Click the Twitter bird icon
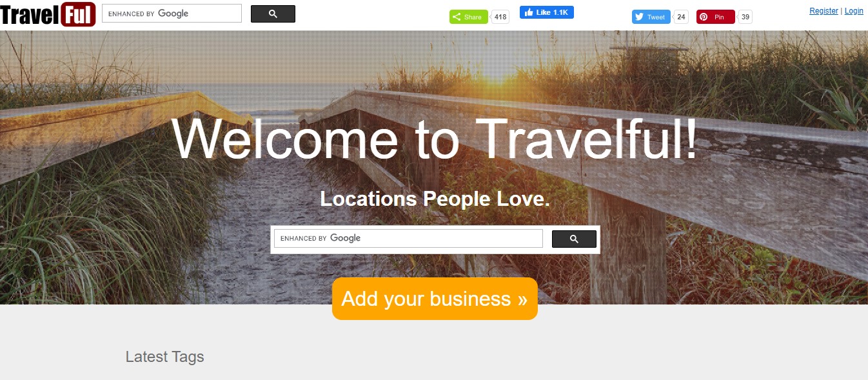Image resolution: width=868 pixels, height=380 pixels. (x=640, y=17)
